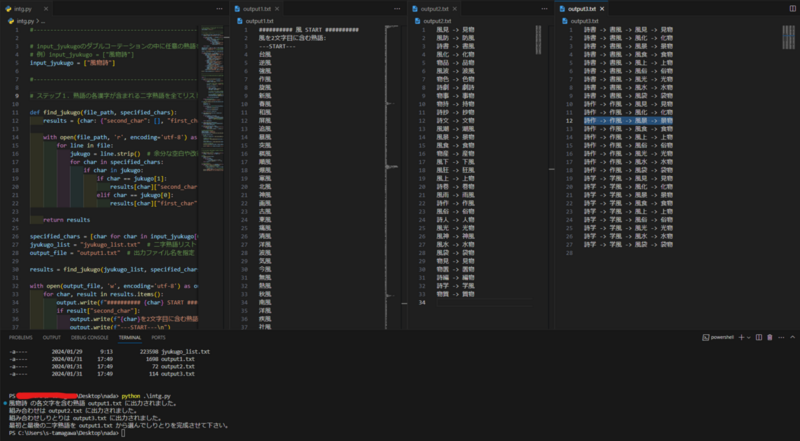
Task: Open the terminal launch profile dropdown chevron
Action: click(748, 337)
